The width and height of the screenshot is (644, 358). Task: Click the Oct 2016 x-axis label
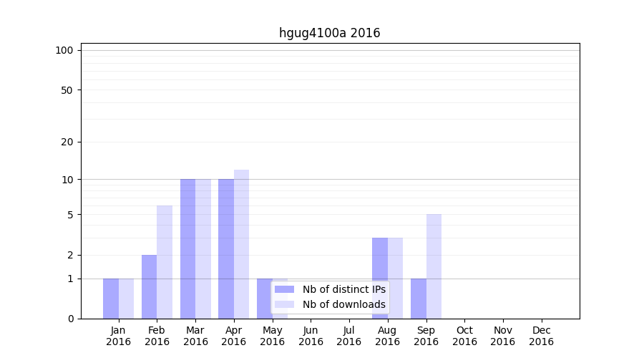(464, 336)
